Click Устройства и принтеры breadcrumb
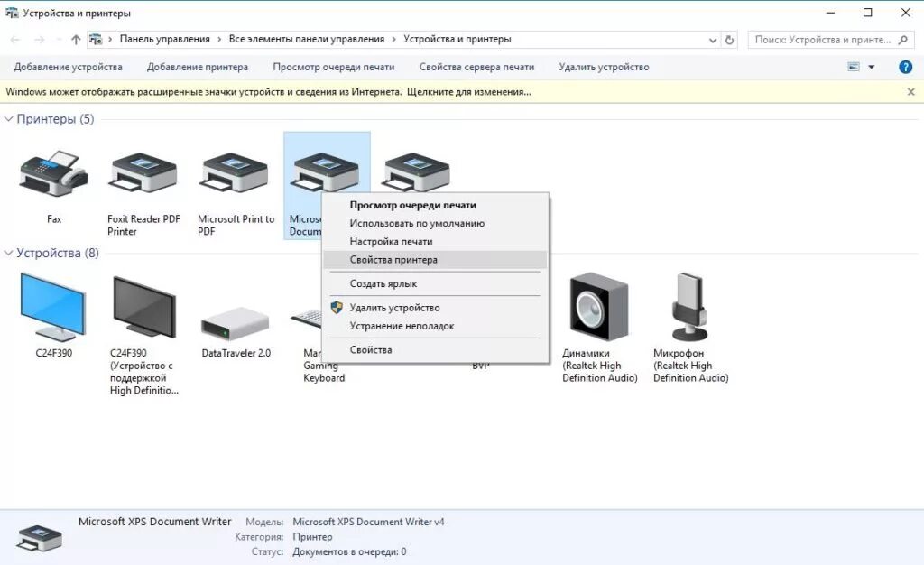The width and height of the screenshot is (924, 565). click(457, 39)
